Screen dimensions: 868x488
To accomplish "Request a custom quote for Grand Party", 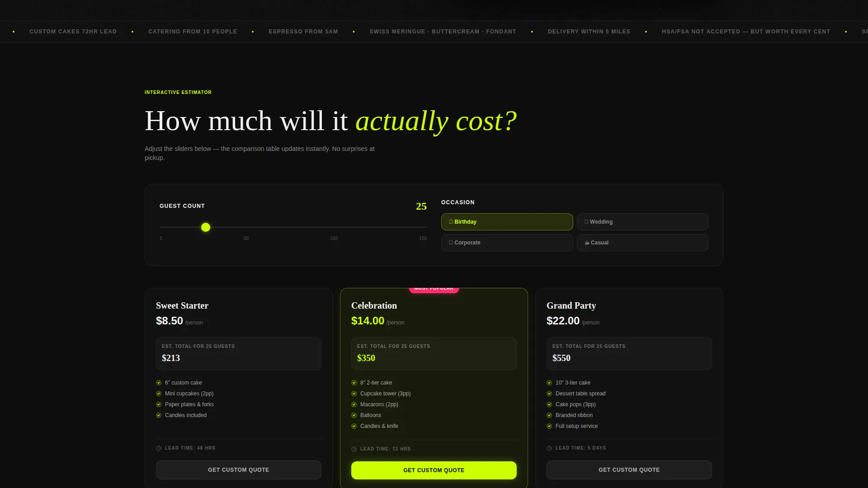I will point(629,470).
